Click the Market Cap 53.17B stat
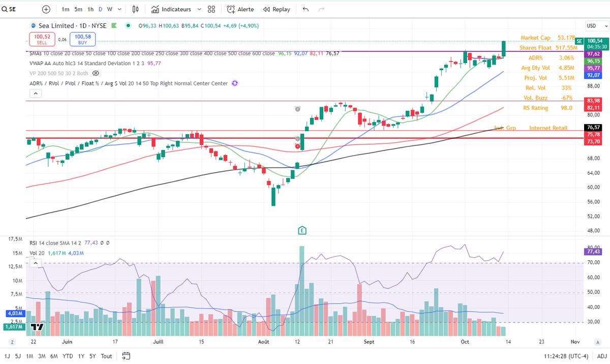Image resolution: width=610 pixels, height=364 pixels. tap(547, 38)
